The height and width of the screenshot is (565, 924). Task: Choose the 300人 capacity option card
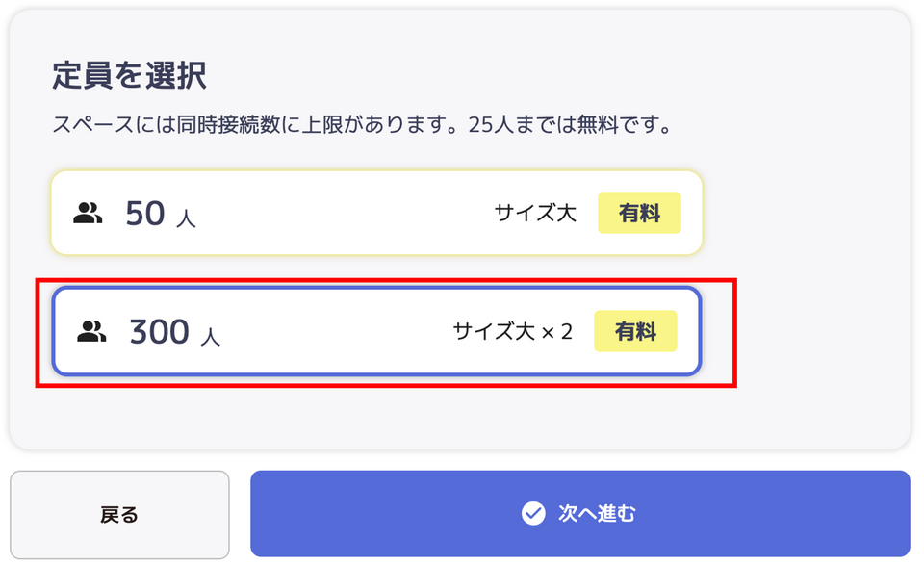coord(376,331)
